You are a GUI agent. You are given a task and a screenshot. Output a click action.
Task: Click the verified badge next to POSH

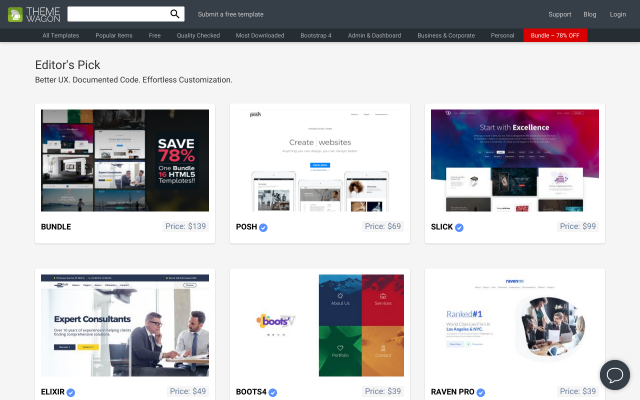point(263,227)
